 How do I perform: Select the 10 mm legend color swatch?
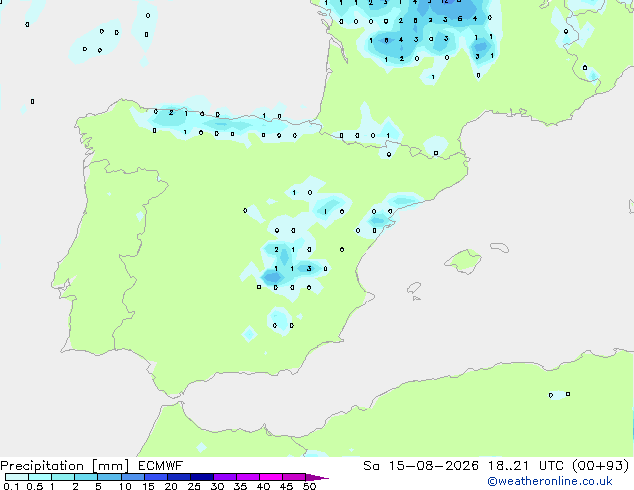132,477
